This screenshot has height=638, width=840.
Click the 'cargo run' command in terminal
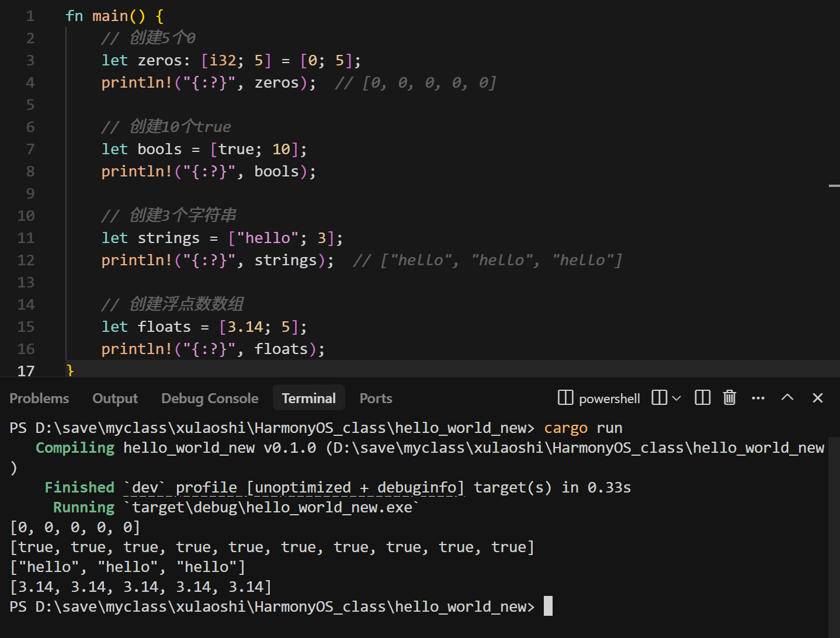tap(583, 428)
